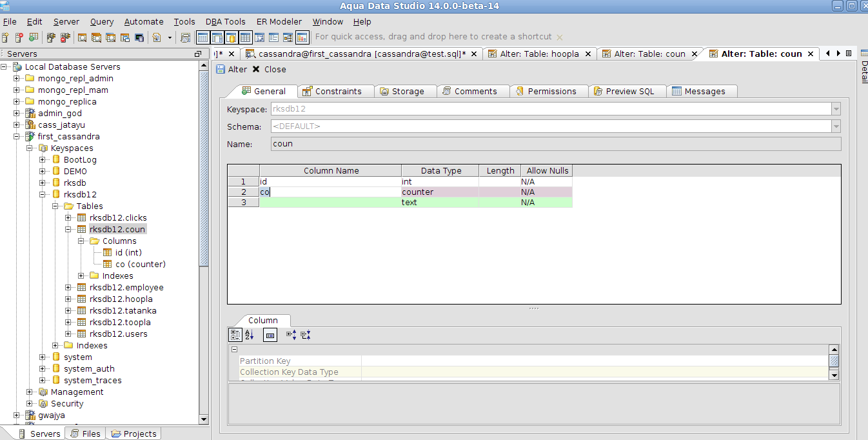Click Close in the Alter Table panel
The height and width of the screenshot is (440, 868).
pyautogui.click(x=269, y=69)
